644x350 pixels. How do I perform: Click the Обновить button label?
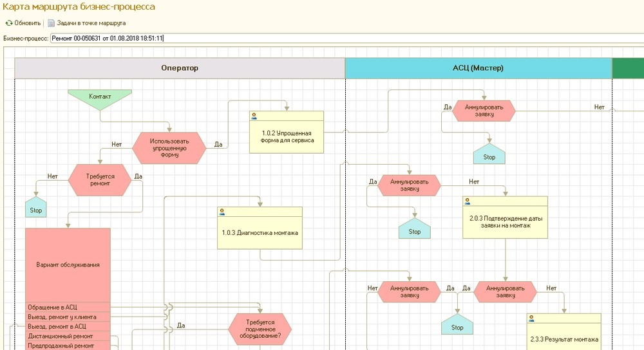click(28, 23)
